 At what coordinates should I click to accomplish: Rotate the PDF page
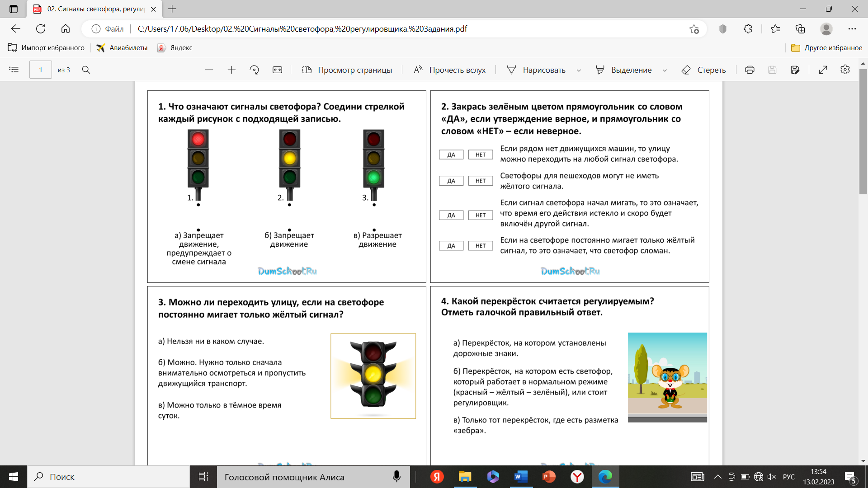(255, 70)
